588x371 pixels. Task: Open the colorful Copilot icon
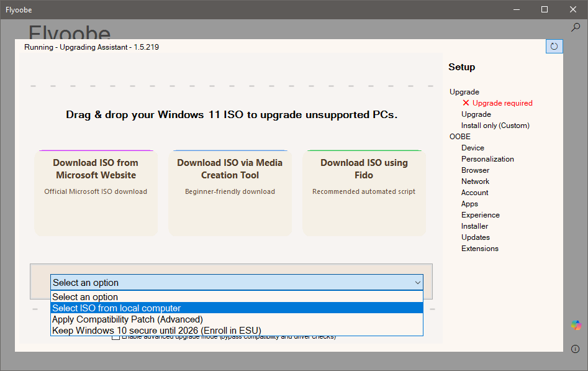tap(576, 325)
